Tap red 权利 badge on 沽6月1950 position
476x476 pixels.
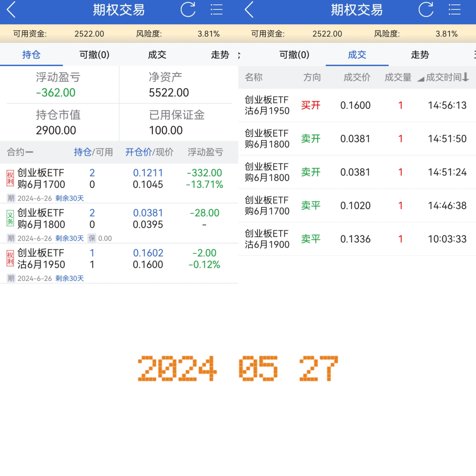point(10,258)
